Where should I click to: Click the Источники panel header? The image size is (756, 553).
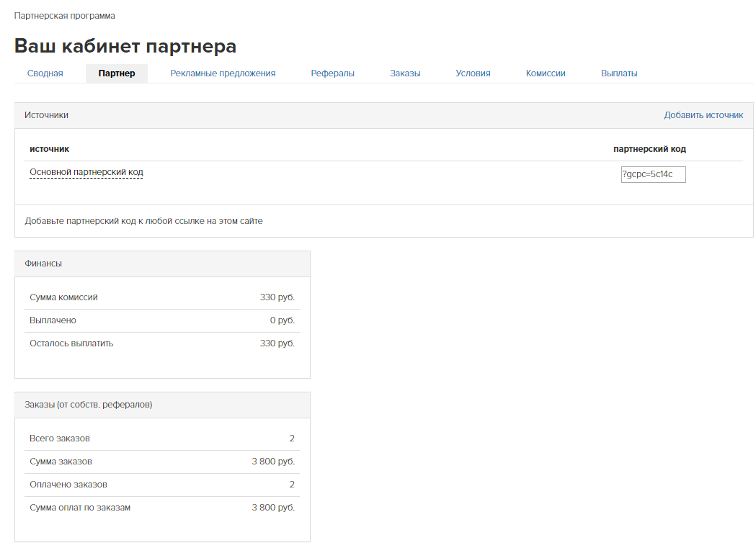point(47,115)
